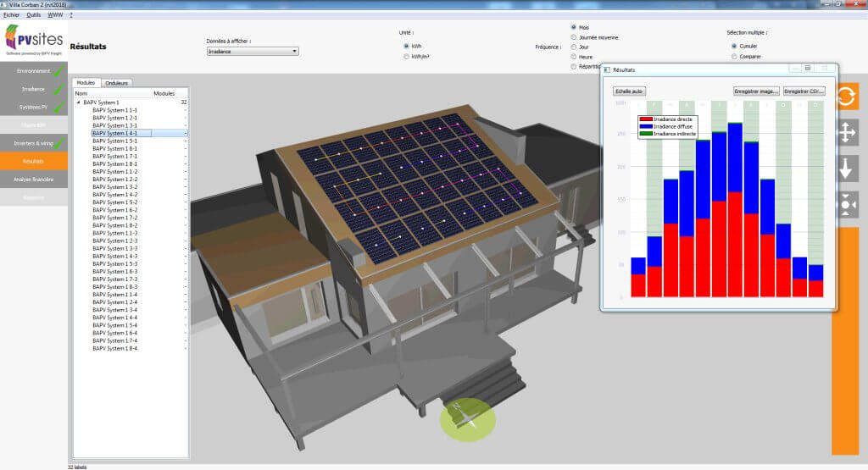Click the Enregistrer image button
Screen dimensions: 868x470
(756, 91)
